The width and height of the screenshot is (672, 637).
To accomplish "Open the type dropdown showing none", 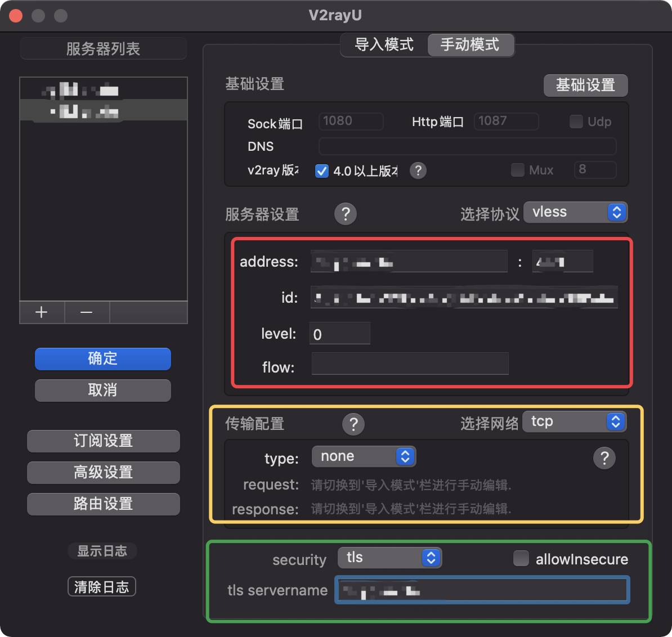I will (x=363, y=456).
